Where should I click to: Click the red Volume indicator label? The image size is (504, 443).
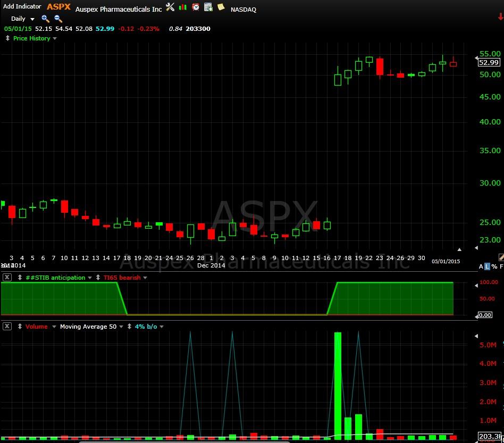(x=37, y=327)
